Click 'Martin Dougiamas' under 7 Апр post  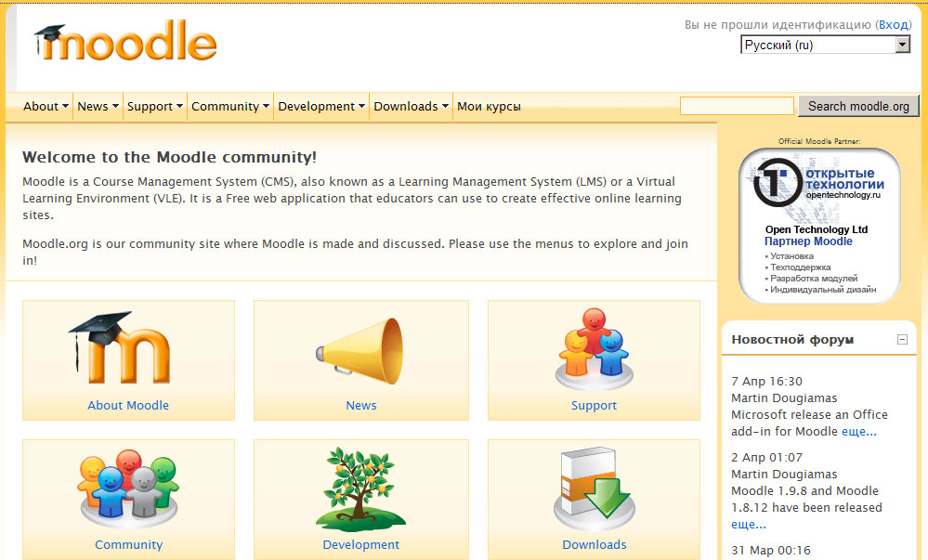784,397
